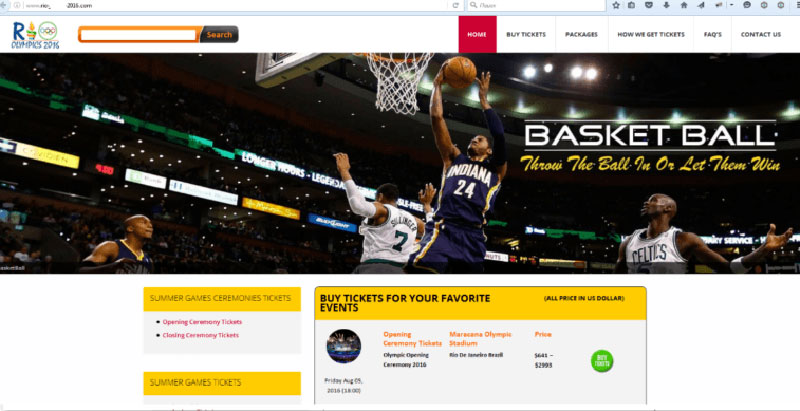Go to the PACKAGES menu item

(x=581, y=34)
